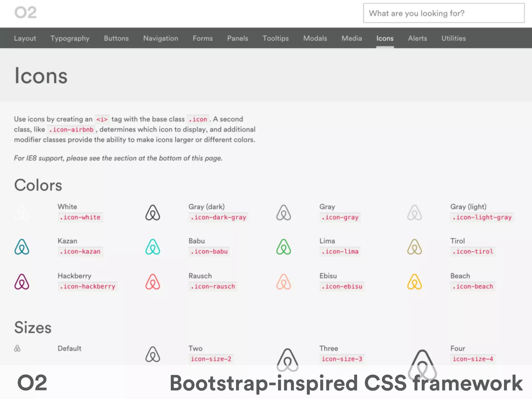The height and width of the screenshot is (399, 532).
Task: Click the Icons page title
Action: [x=41, y=76]
